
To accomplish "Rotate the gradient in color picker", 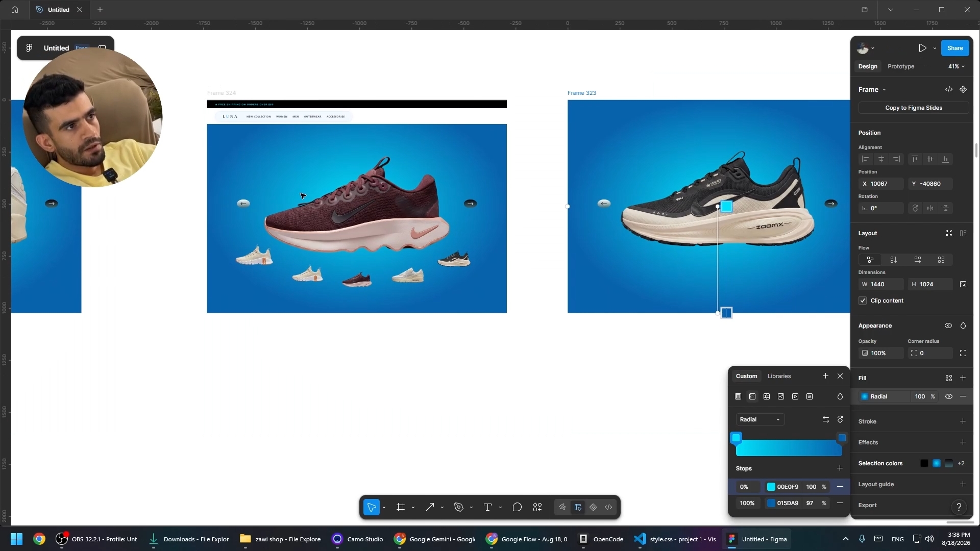I will [x=840, y=419].
